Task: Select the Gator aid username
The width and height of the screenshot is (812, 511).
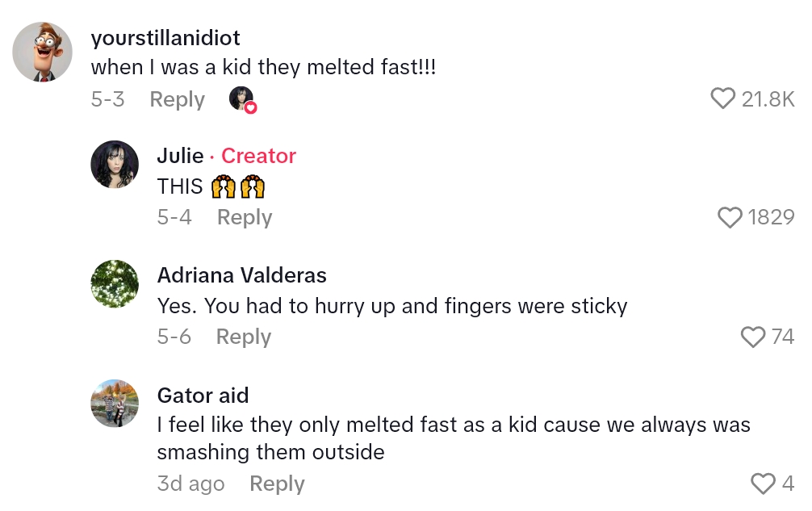Action: (x=203, y=395)
